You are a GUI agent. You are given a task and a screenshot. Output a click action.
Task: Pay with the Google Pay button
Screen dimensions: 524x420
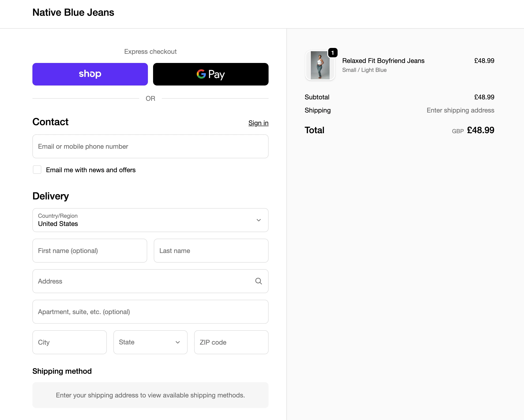211,74
